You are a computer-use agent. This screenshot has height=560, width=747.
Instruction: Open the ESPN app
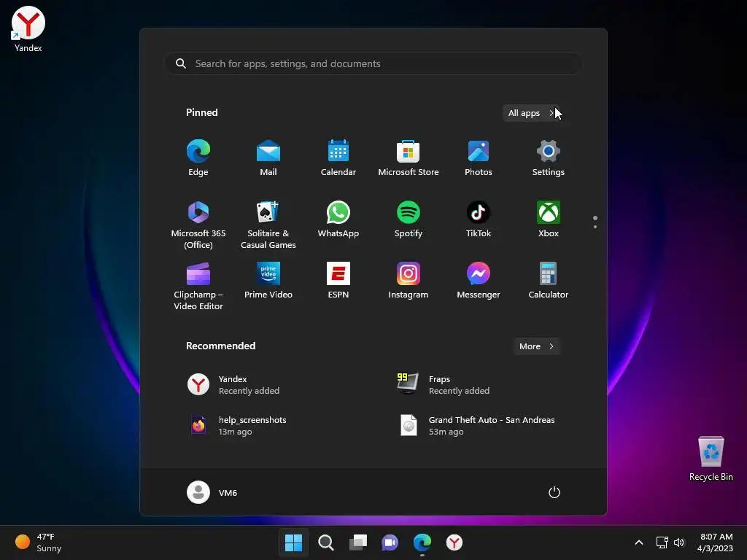pyautogui.click(x=338, y=281)
